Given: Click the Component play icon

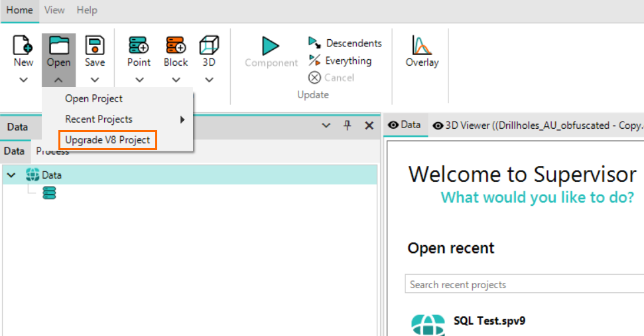Looking at the screenshot, I should 271,46.
